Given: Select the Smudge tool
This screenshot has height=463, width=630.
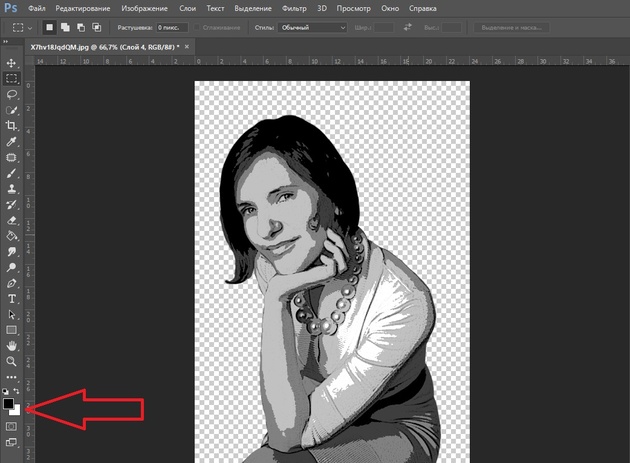Looking at the screenshot, I should coord(11,252).
